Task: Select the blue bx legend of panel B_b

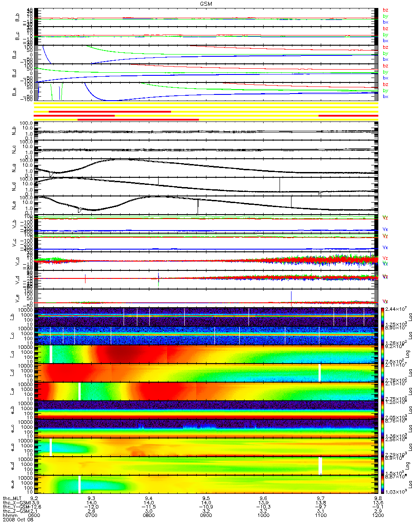Action: 385,22
